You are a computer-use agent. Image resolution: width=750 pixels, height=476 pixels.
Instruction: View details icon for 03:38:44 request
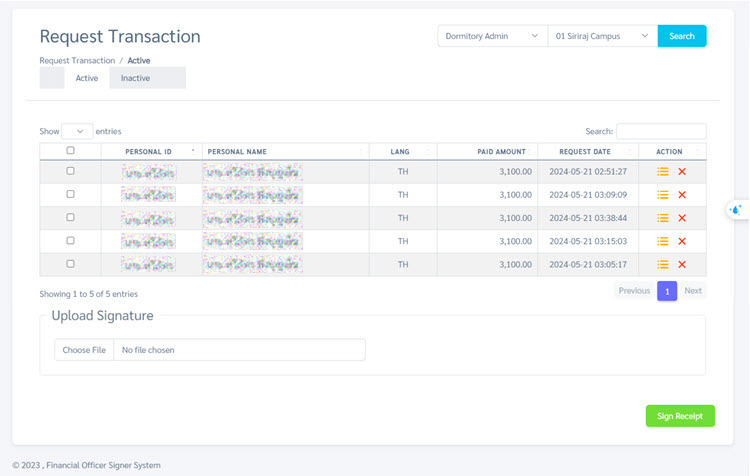(662, 218)
